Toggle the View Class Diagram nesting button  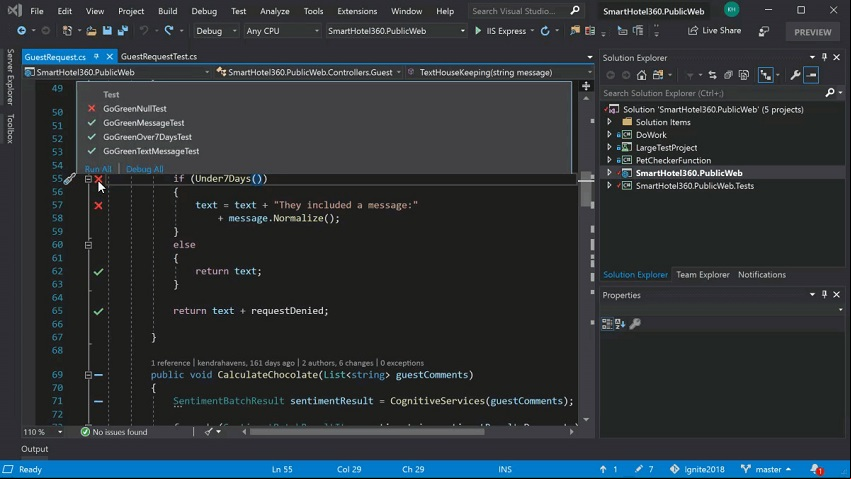coord(765,75)
